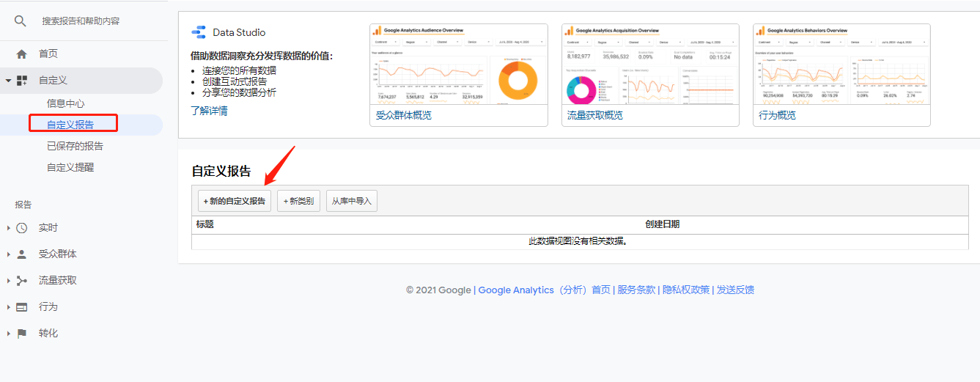Open 自定义报告 in the sidebar
The image size is (980, 382).
(70, 125)
